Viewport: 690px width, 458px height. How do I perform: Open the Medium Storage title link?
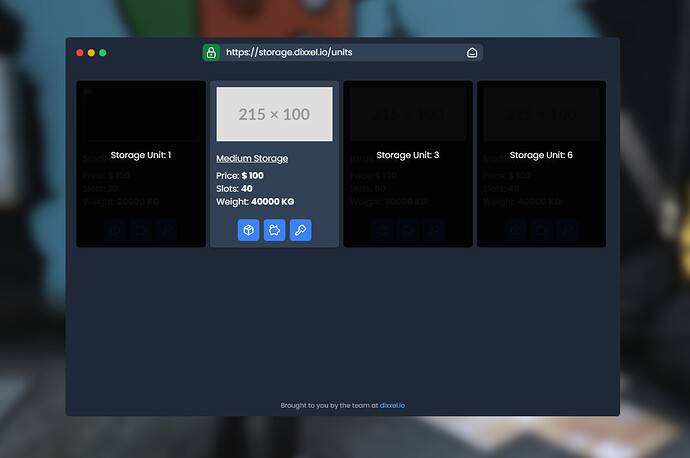(252, 158)
